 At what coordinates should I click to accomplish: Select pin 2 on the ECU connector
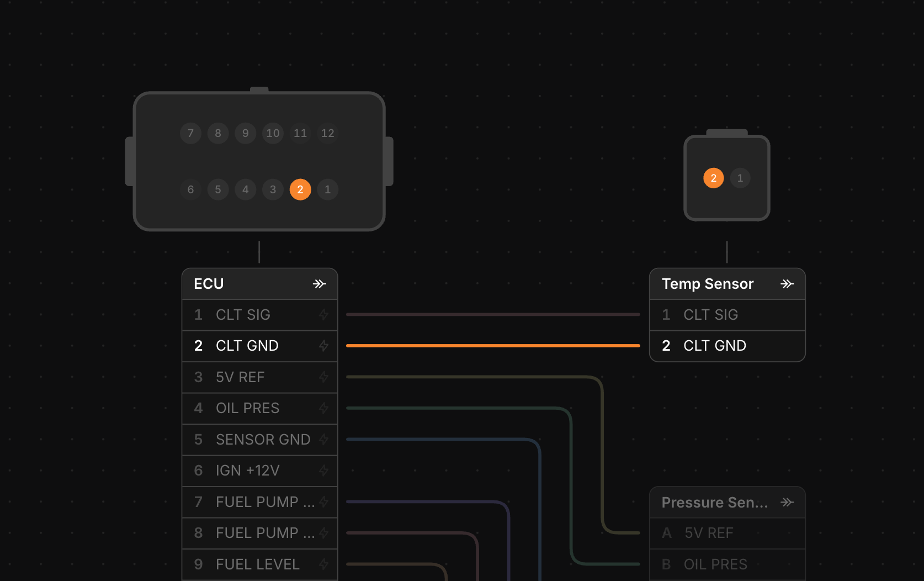tap(300, 189)
